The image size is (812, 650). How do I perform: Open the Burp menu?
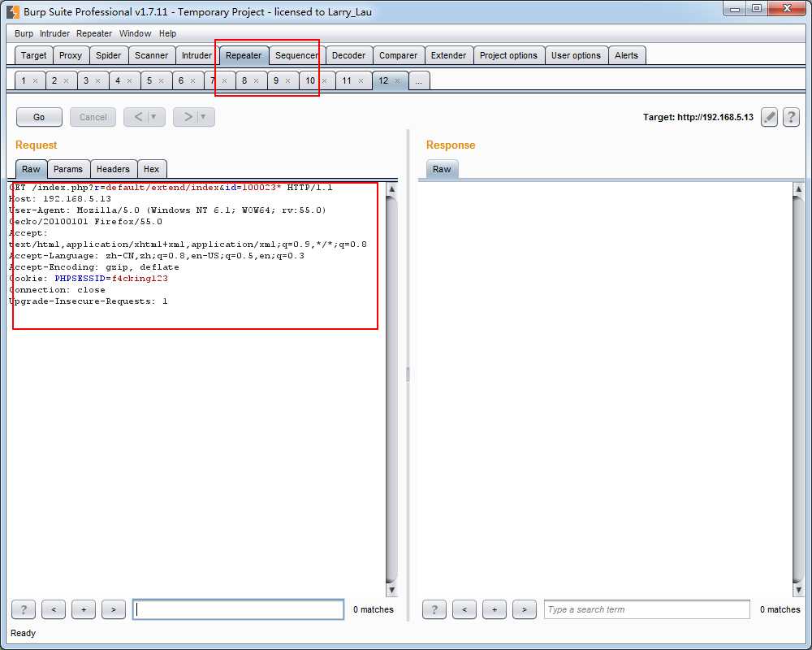point(24,33)
